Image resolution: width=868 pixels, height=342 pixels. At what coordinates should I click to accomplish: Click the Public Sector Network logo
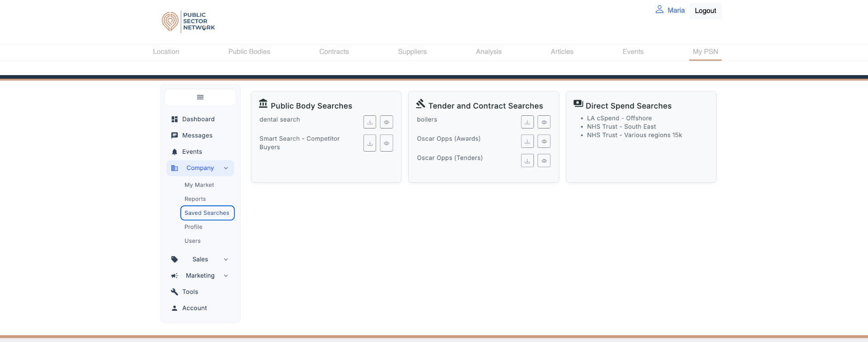click(189, 22)
